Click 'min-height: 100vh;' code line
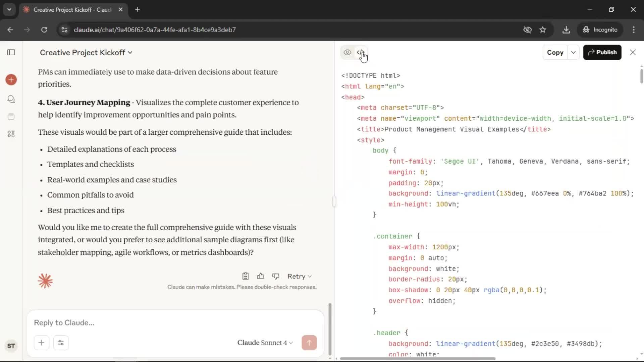This screenshot has width=644, height=362. [x=424, y=204]
